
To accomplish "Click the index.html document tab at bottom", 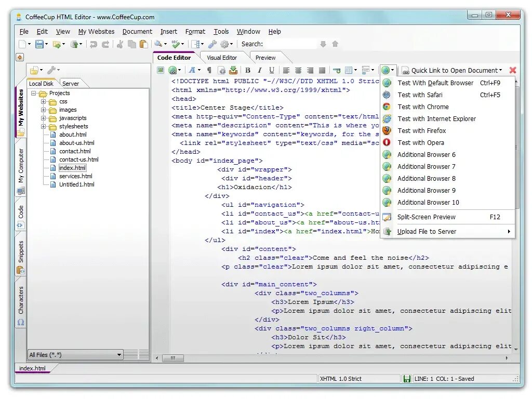I will (32, 368).
